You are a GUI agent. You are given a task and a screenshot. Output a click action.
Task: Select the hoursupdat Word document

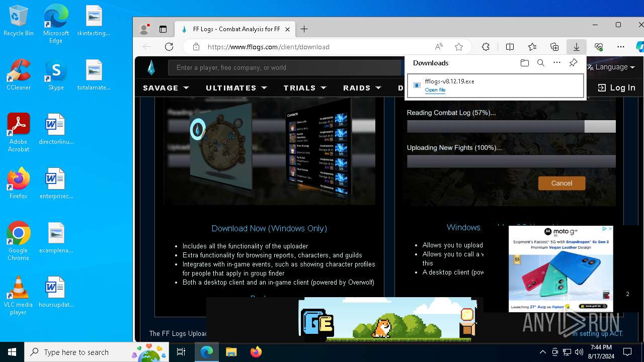56,292
